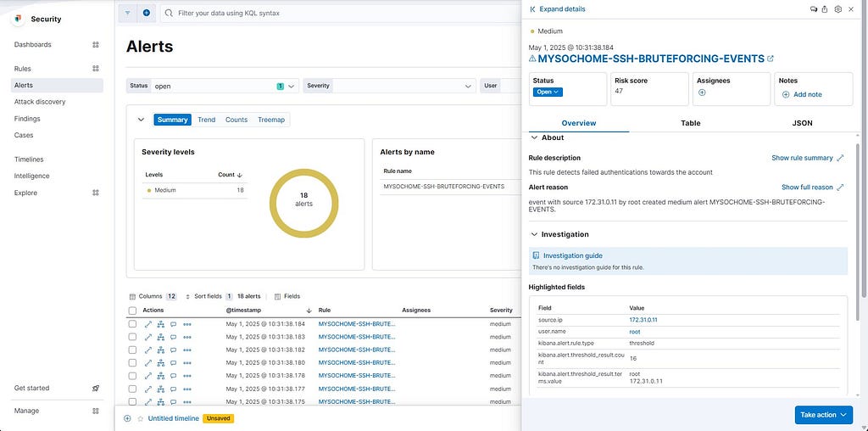Select the Overview tab in flyout
This screenshot has width=868, height=431.
point(578,123)
